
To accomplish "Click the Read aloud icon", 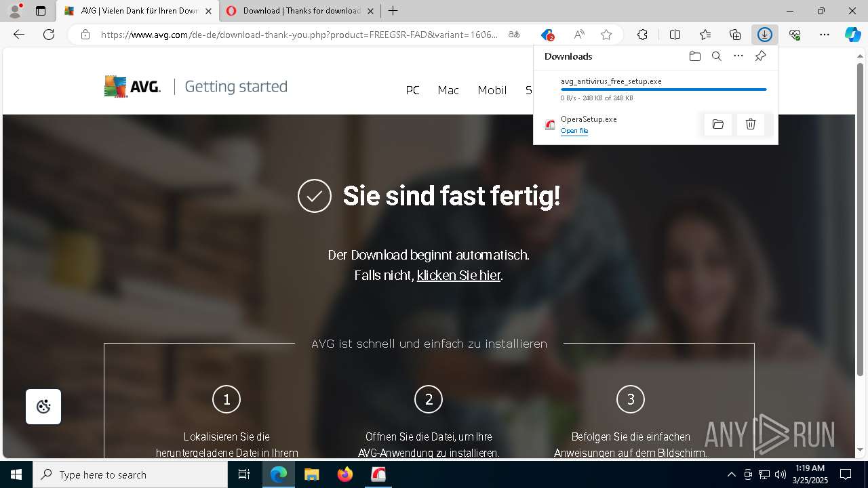I will coord(578,35).
